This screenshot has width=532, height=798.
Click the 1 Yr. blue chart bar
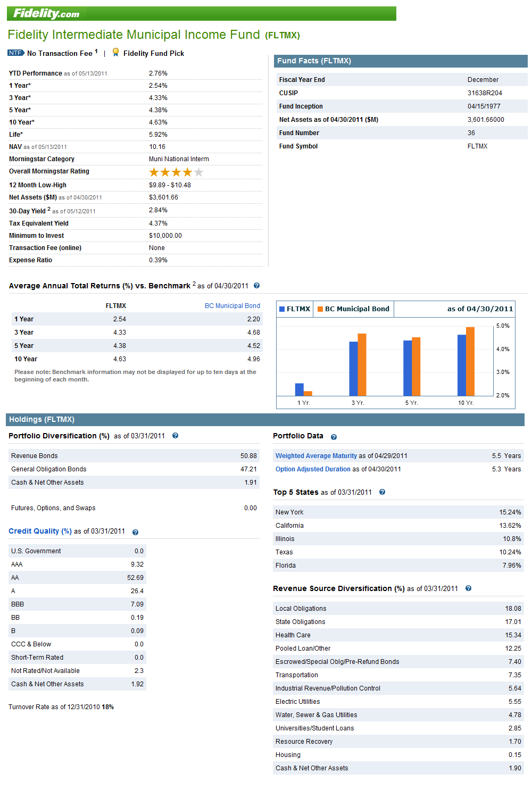click(x=300, y=389)
